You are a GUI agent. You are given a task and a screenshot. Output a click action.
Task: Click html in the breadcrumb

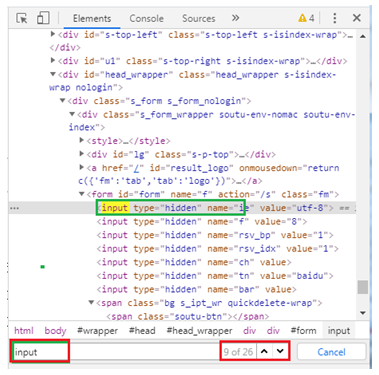24,331
